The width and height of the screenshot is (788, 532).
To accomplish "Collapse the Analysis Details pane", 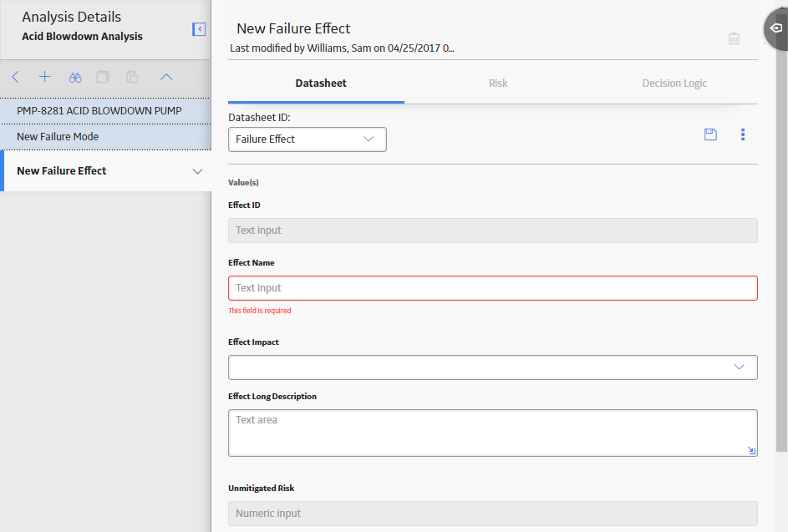I will [199, 29].
